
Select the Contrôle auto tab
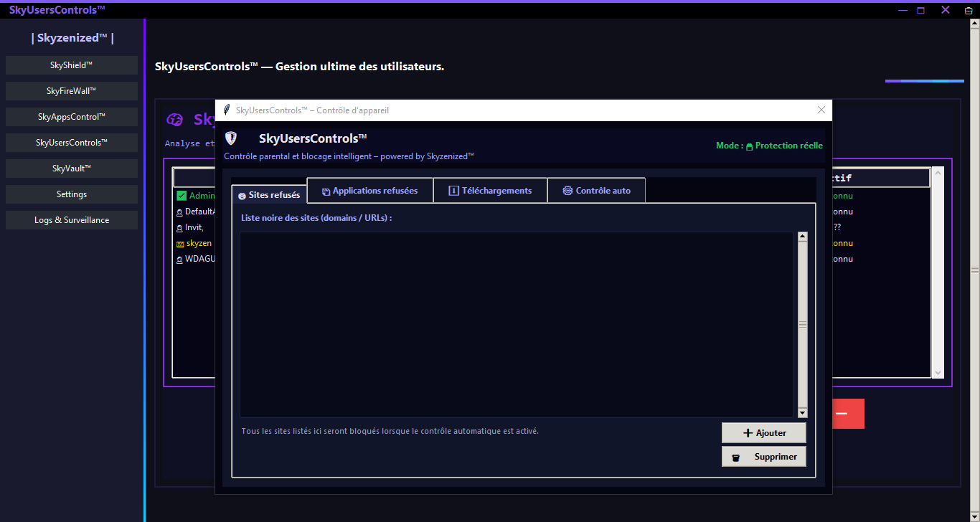coord(596,191)
